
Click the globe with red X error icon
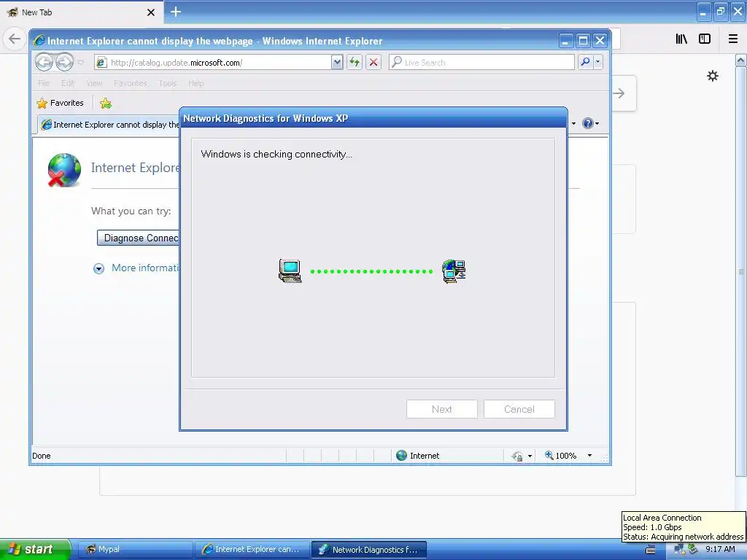coord(64,170)
